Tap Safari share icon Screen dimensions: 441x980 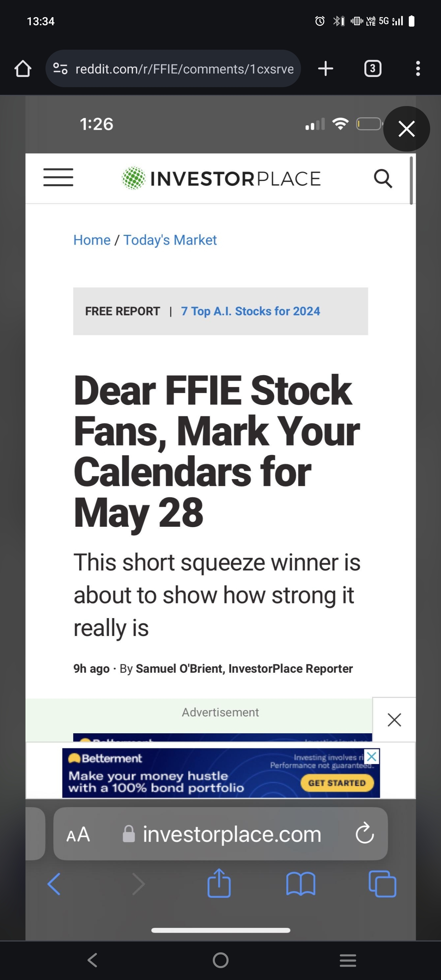click(219, 883)
